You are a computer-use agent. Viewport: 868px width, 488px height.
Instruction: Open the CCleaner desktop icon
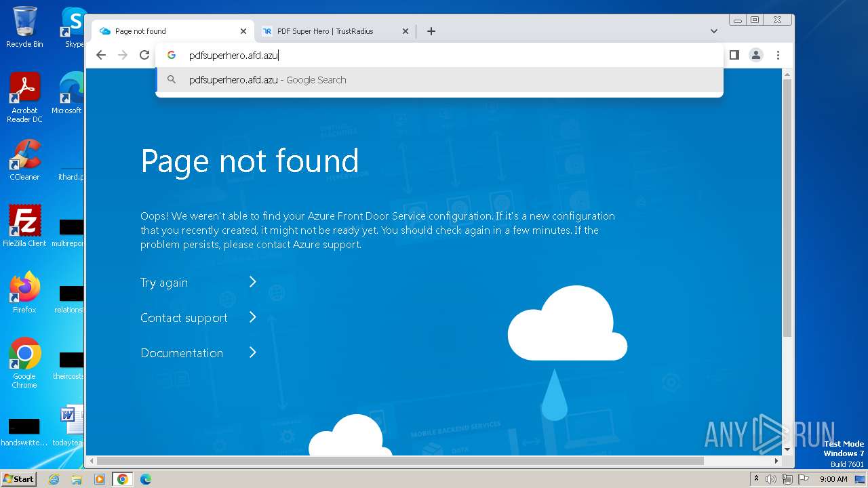[x=24, y=160]
